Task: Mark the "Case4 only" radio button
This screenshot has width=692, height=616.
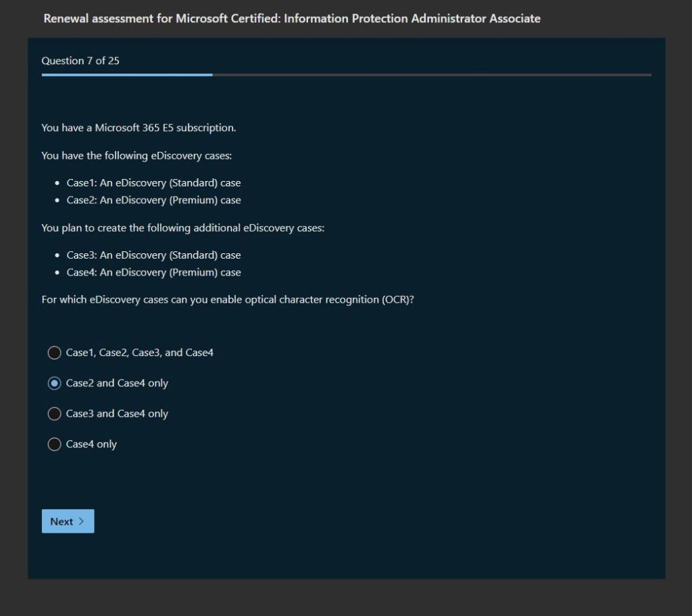Action: 54,444
